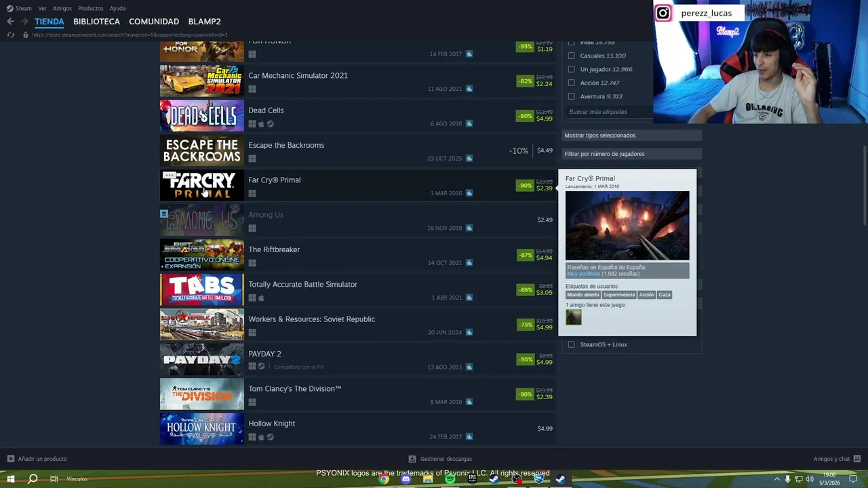Open the Productos menu
This screenshot has width=868, height=488.
pyautogui.click(x=91, y=8)
